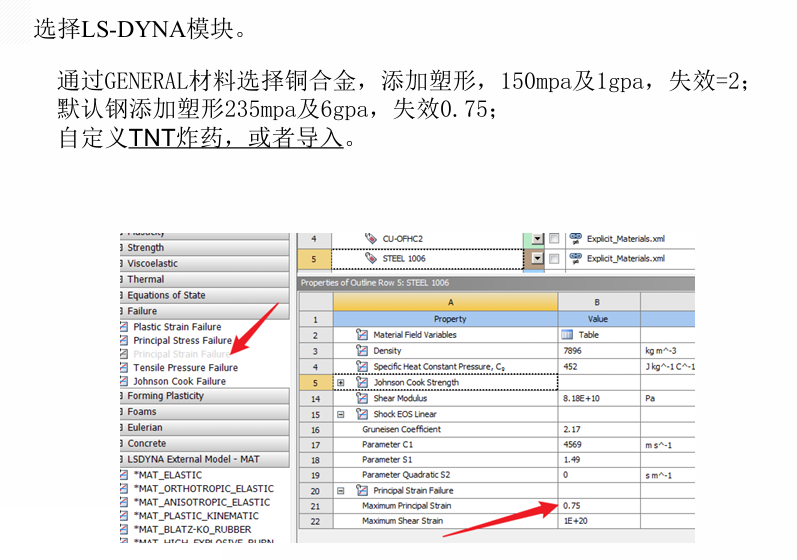Click the Pa unit for Shear Modulus
797x560 pixels.
tap(650, 398)
